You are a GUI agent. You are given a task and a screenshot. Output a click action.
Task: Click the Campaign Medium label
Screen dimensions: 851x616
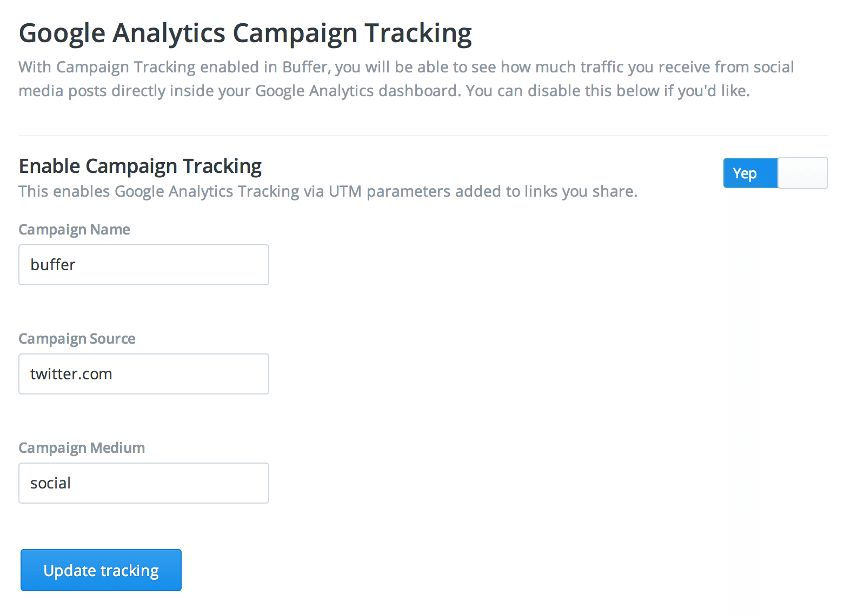tap(82, 447)
